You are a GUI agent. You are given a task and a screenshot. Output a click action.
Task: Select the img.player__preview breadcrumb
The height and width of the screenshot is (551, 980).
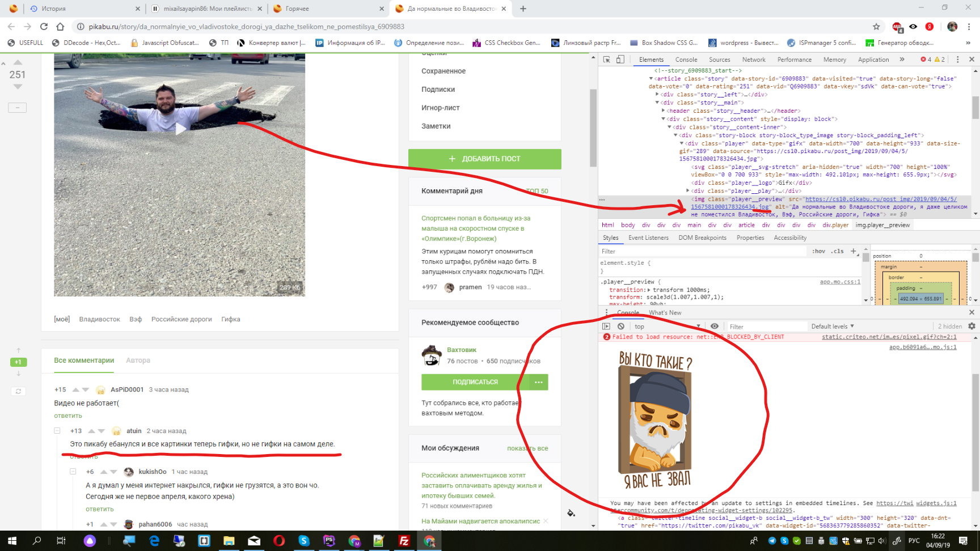coord(882,225)
